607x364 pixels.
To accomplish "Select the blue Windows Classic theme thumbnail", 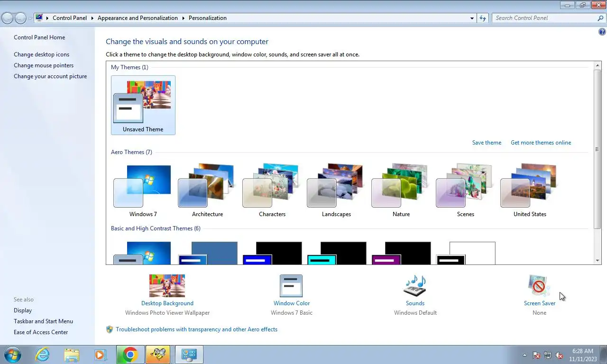I will (208, 253).
